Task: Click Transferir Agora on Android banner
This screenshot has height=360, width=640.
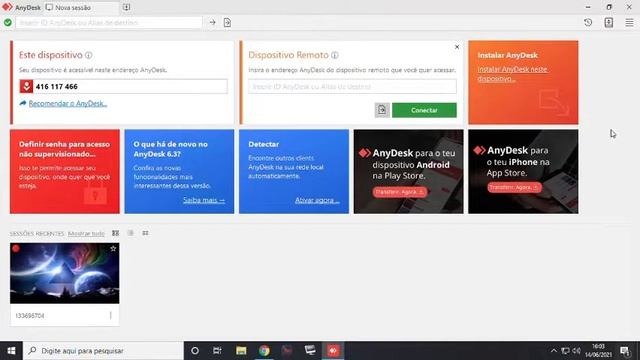Action: tap(400, 192)
